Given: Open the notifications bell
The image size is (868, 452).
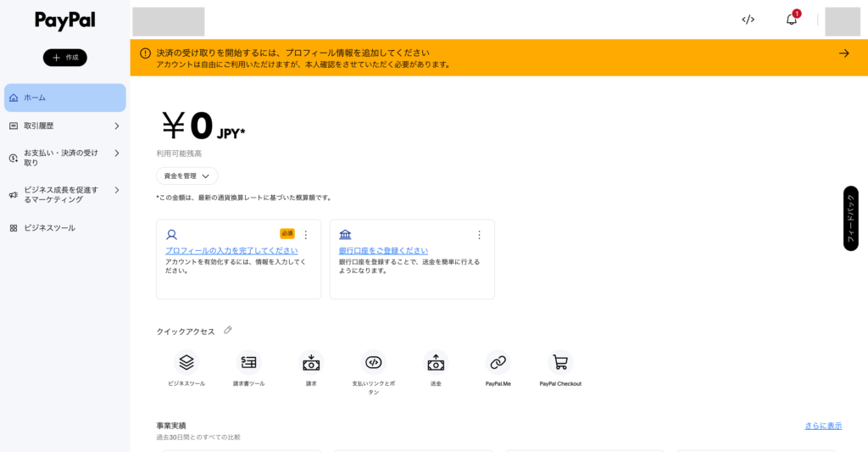Looking at the screenshot, I should (x=791, y=20).
